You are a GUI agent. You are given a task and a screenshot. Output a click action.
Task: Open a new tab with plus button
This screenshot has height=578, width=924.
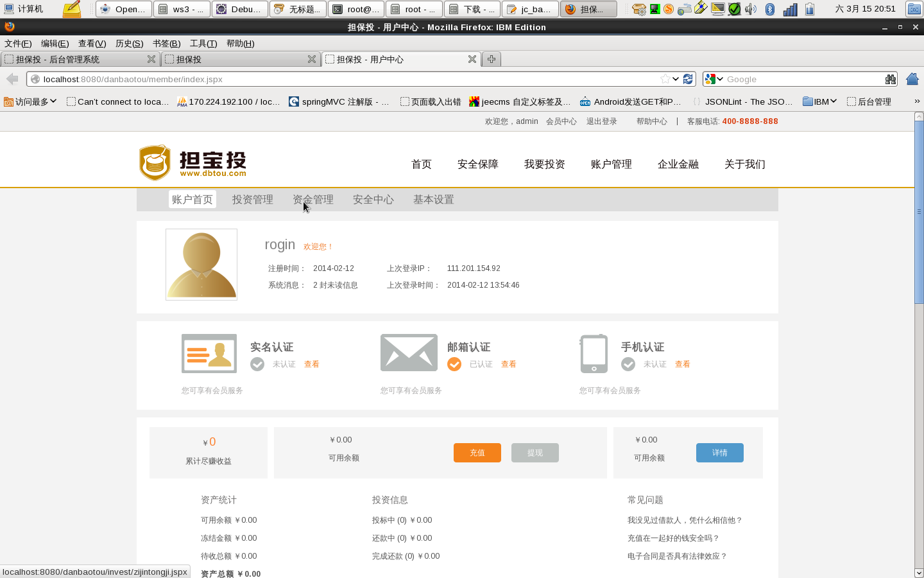[492, 59]
